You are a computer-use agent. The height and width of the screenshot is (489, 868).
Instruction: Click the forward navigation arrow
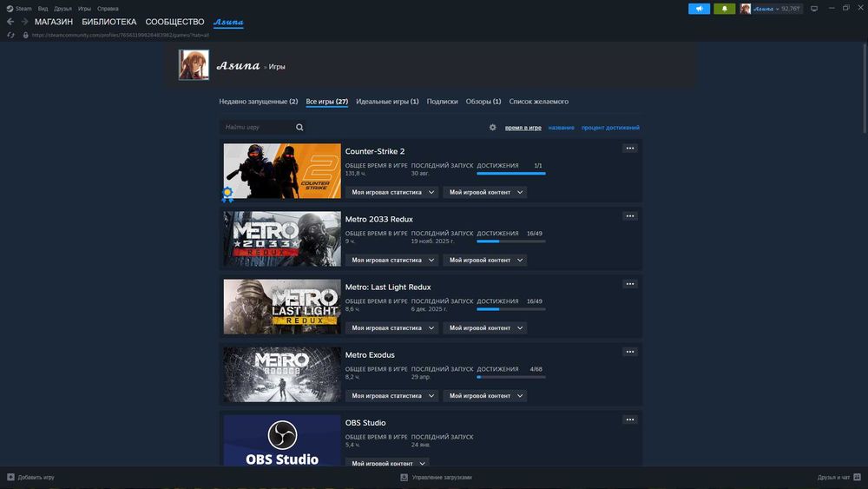[24, 22]
